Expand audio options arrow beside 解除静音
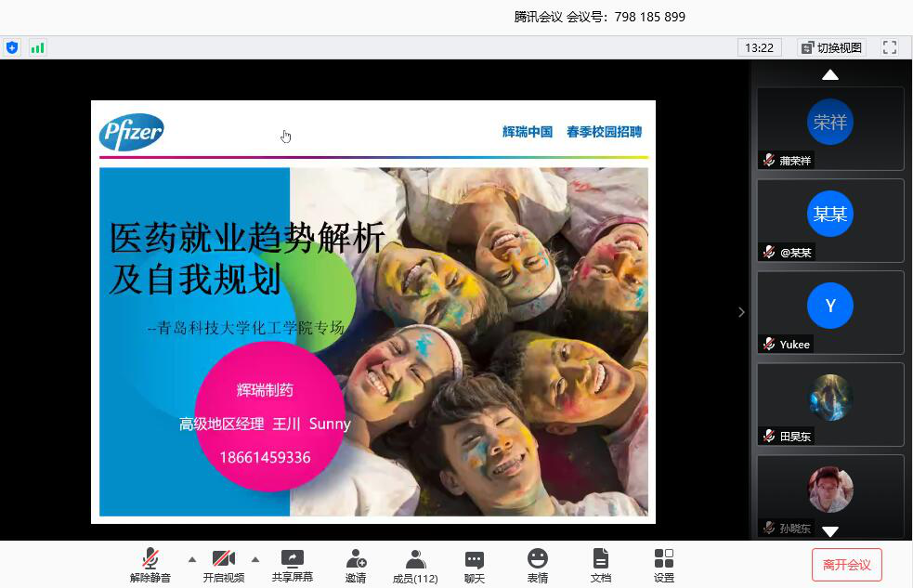913x588 pixels. 192,559
